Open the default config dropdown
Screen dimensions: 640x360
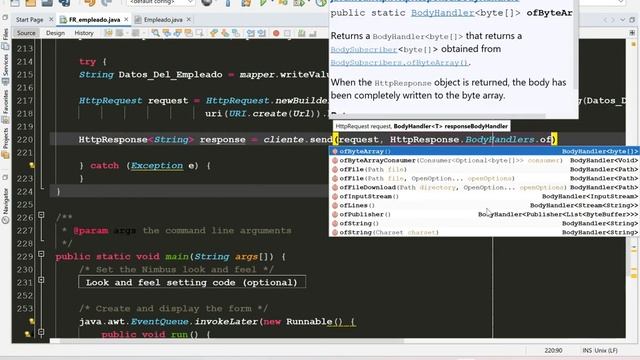pos(161,2)
